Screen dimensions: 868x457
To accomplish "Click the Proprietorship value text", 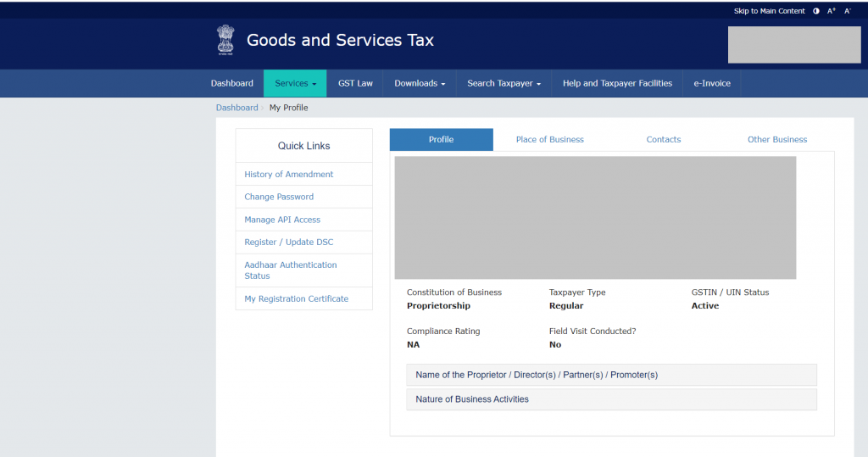I will pos(438,306).
